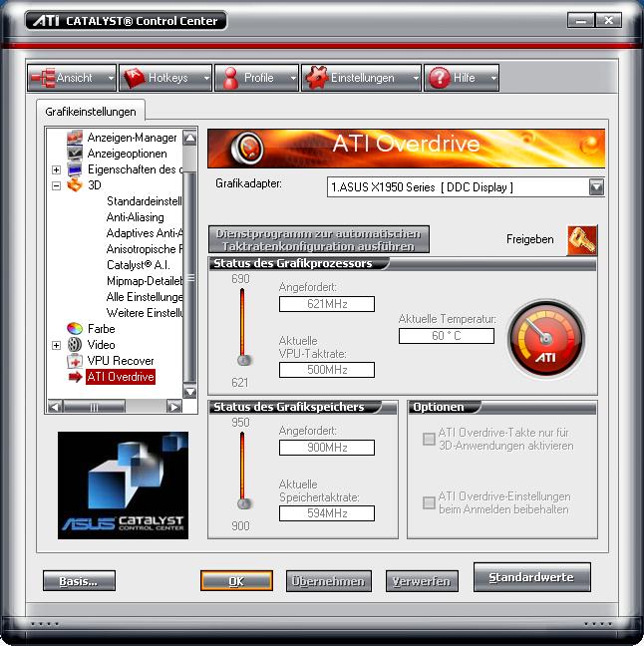
Task: Click the Farbe color wheel icon
Action: (x=75, y=328)
